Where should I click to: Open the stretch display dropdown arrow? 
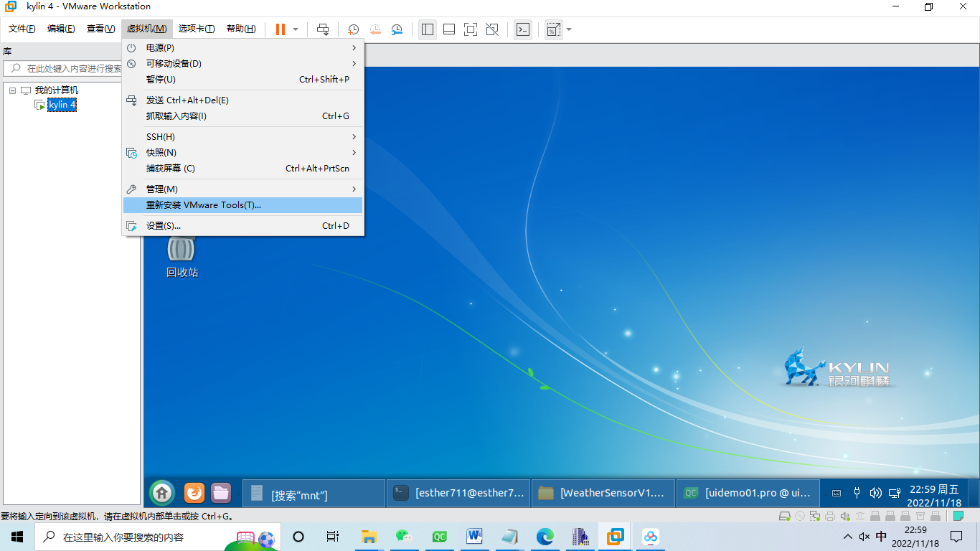pos(569,29)
